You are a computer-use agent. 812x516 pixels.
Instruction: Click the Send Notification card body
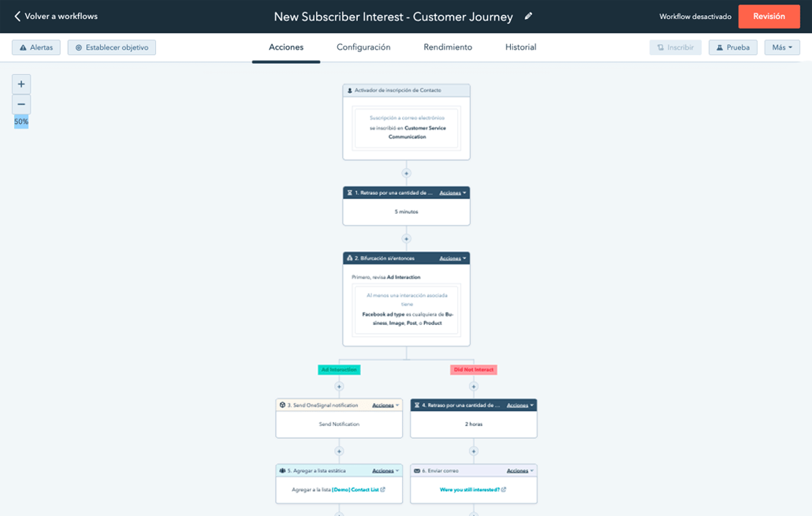tap(339, 424)
